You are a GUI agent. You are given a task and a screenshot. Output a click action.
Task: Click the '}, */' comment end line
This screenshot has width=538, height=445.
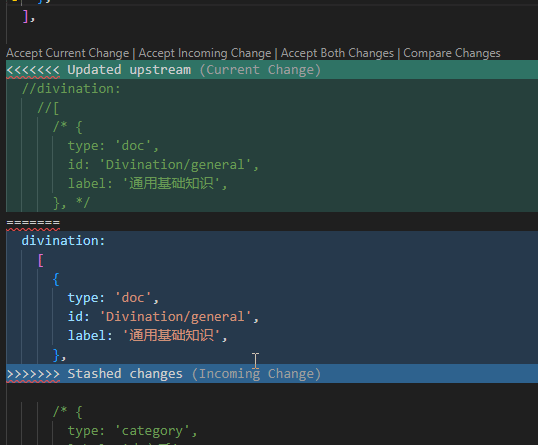71,203
